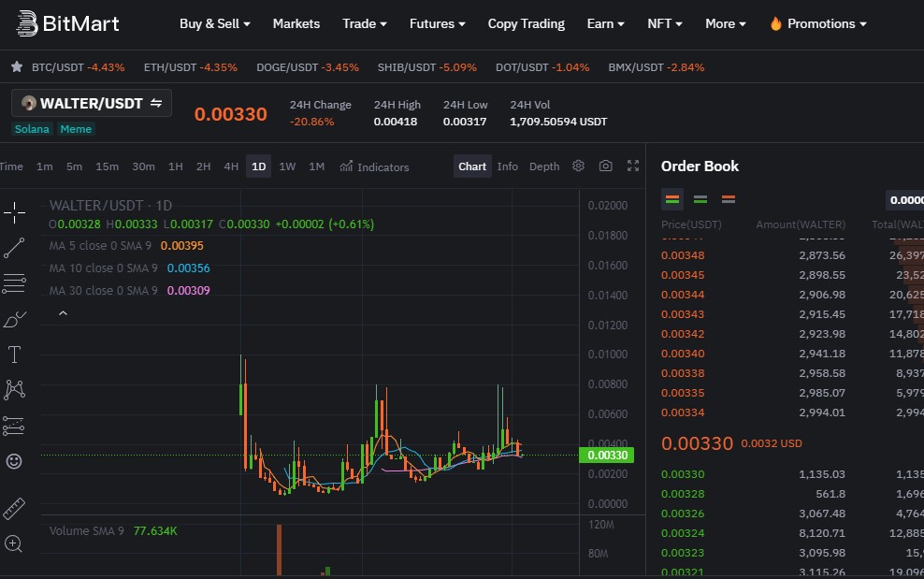Select the forecast and measure tool
This screenshot has height=579, width=924.
[x=14, y=426]
